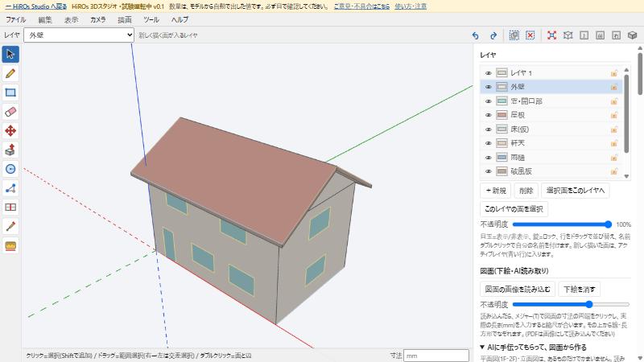Hide the 窓・開口部 layer
The width and height of the screenshot is (644, 362).
[489, 101]
